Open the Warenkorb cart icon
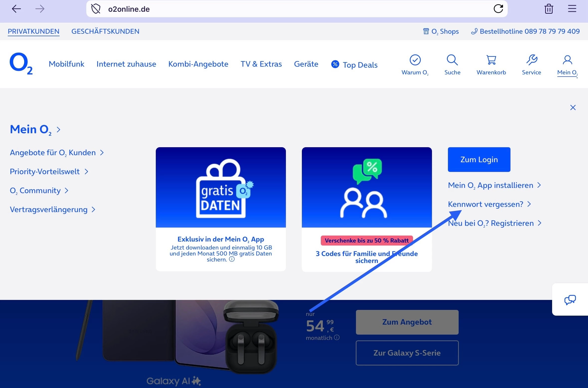The height and width of the screenshot is (388, 588). 491,60
